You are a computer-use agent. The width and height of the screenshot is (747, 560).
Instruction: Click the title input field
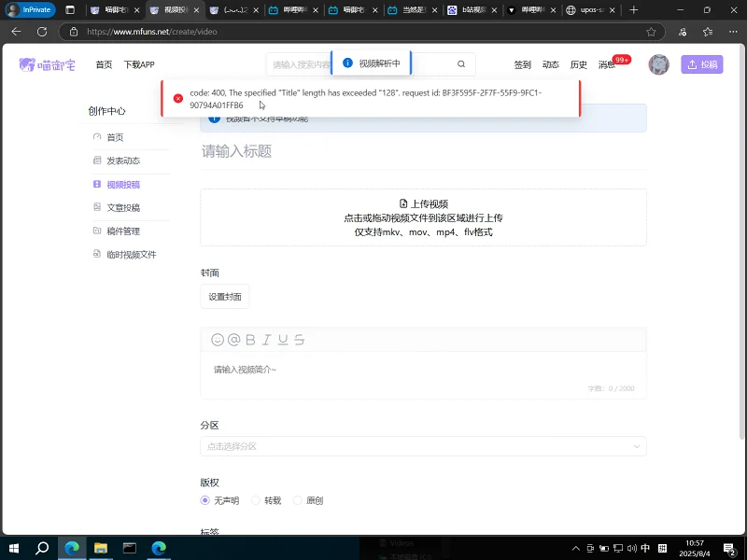[423, 151]
